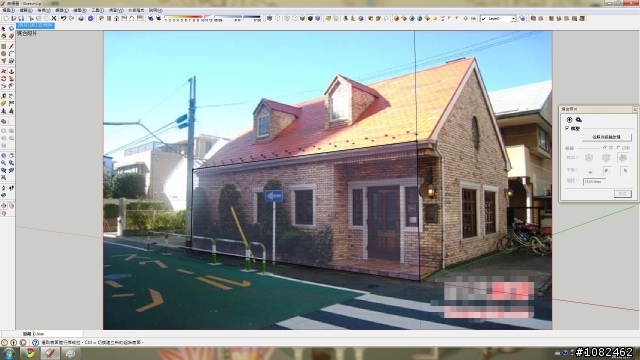
Task: Switch to Front view house icon
Action: click(x=117, y=18)
